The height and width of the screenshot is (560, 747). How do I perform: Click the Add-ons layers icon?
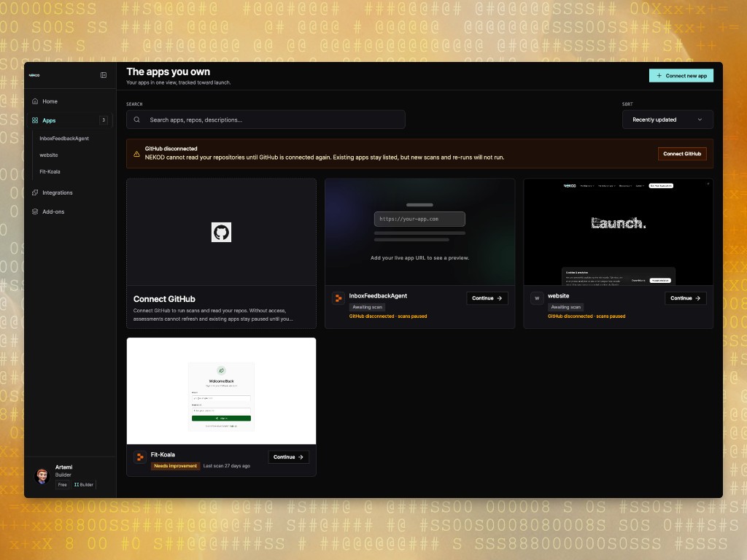point(35,212)
